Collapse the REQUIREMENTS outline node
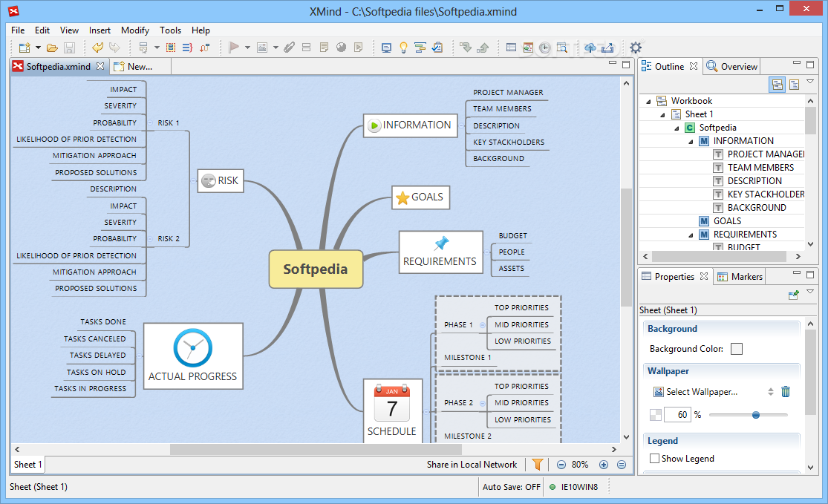Screen dimensions: 828x504 click(x=691, y=235)
